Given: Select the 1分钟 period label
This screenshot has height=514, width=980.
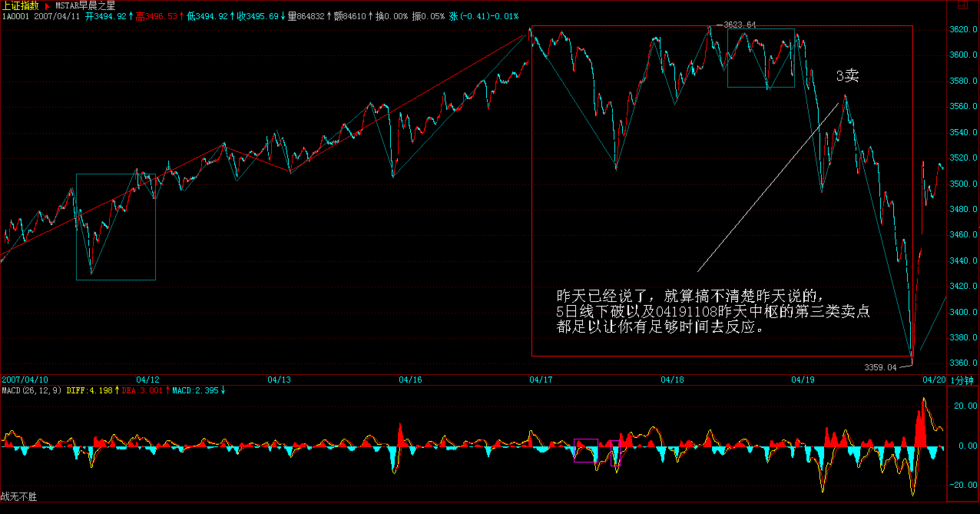Looking at the screenshot, I should tap(962, 380).
